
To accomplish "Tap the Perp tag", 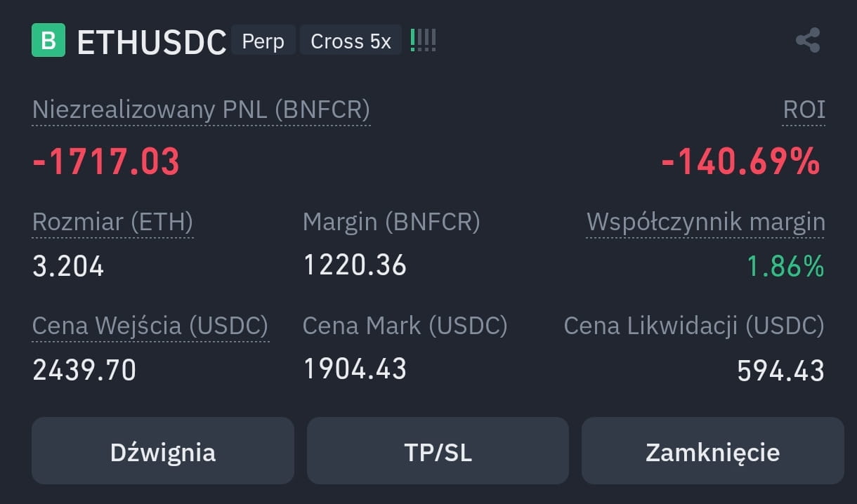I will [263, 41].
